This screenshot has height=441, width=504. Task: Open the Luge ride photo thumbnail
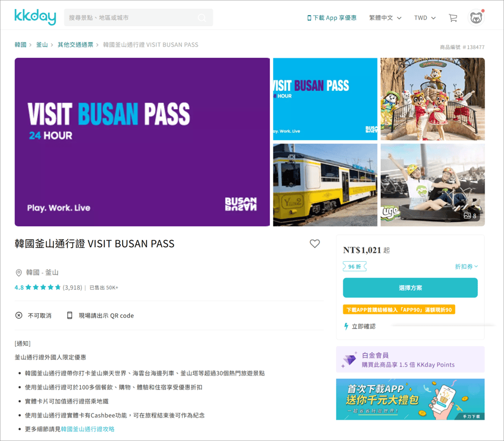[x=433, y=185]
